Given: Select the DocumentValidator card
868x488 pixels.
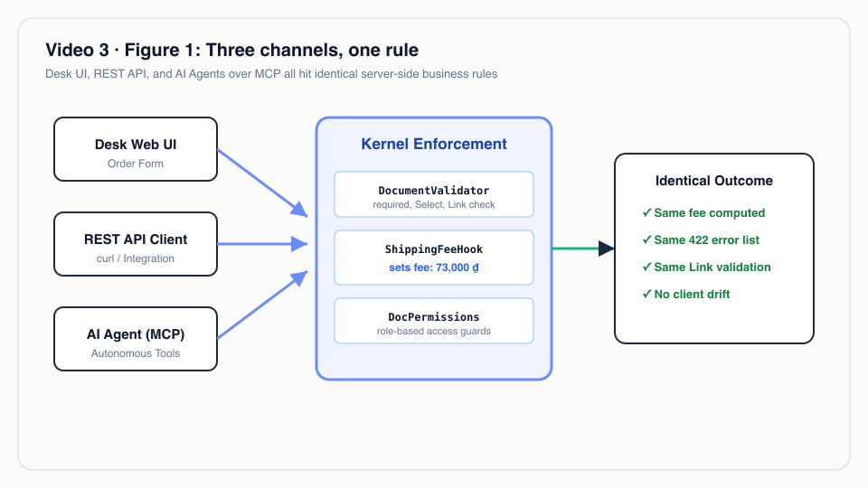Looking at the screenshot, I should [434, 194].
